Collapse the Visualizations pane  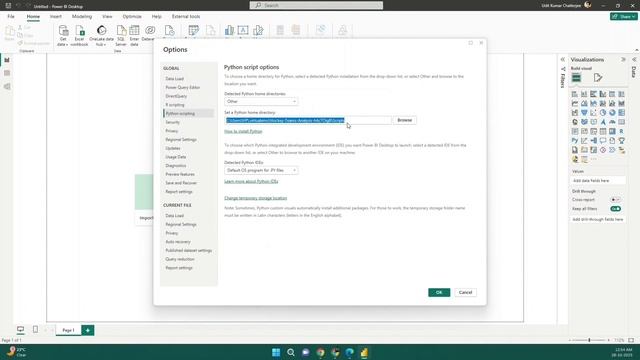tap(623, 60)
